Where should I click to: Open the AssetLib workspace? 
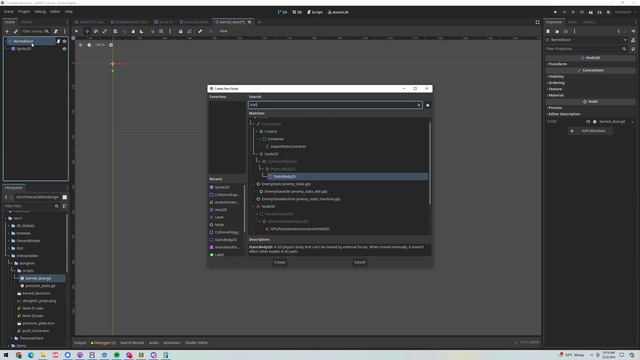[338, 12]
